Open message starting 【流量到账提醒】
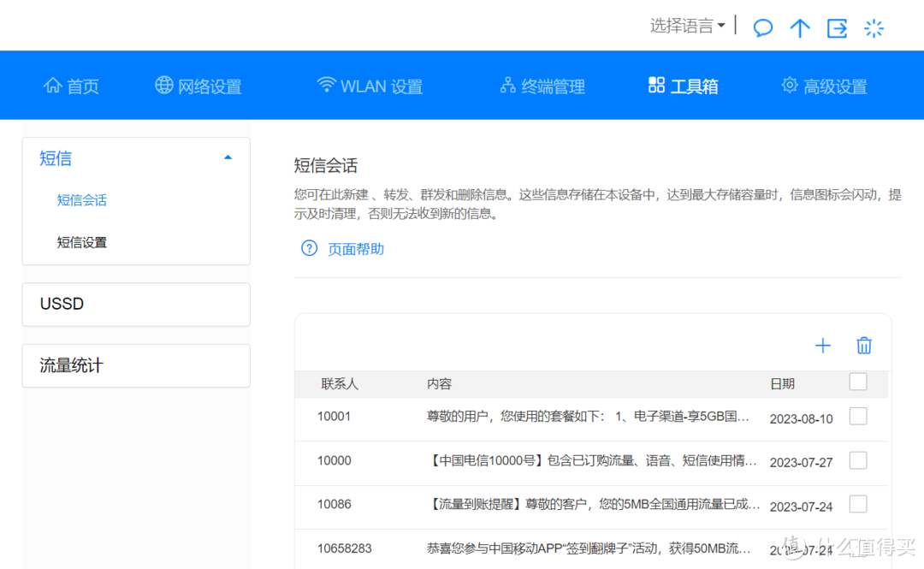 click(593, 504)
